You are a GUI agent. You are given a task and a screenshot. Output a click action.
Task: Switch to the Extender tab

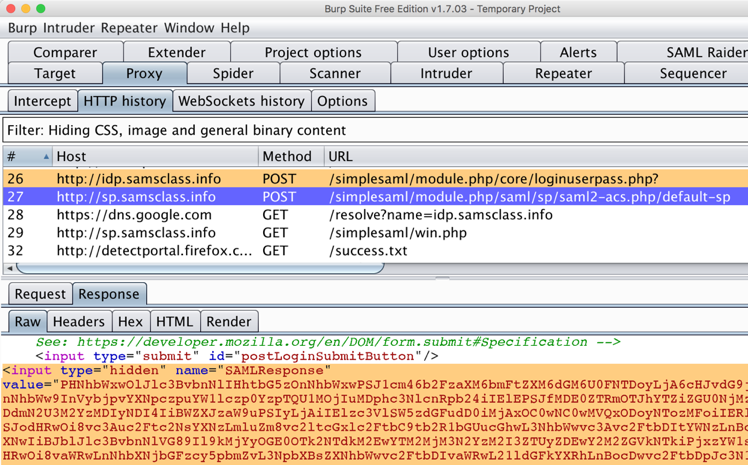177,52
